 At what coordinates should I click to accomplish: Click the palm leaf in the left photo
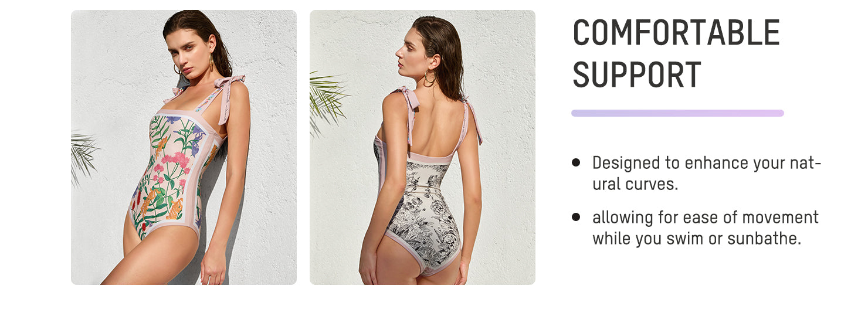point(83,157)
